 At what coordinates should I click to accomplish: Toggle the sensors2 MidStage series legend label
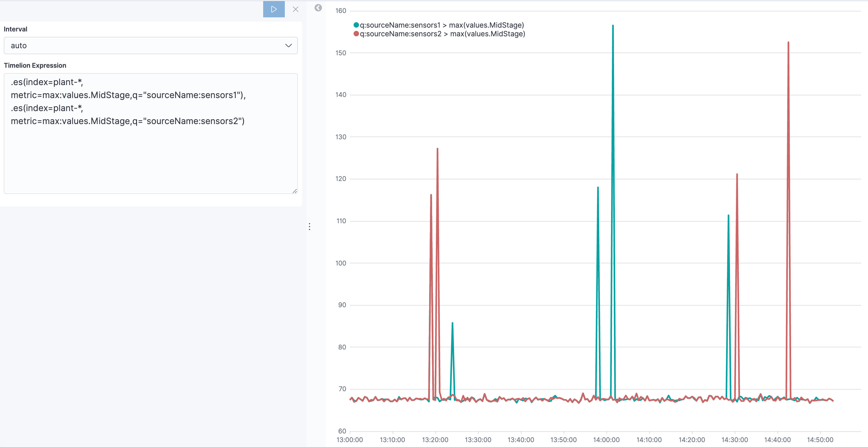pos(442,34)
